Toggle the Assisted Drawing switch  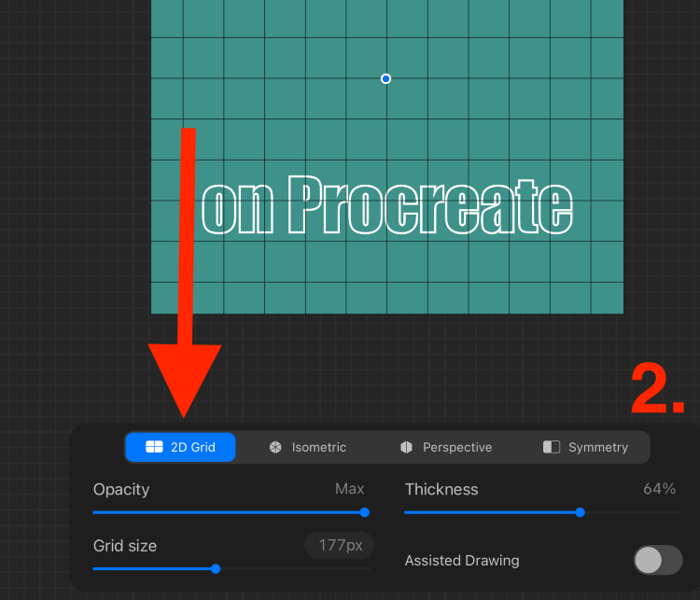click(658, 560)
